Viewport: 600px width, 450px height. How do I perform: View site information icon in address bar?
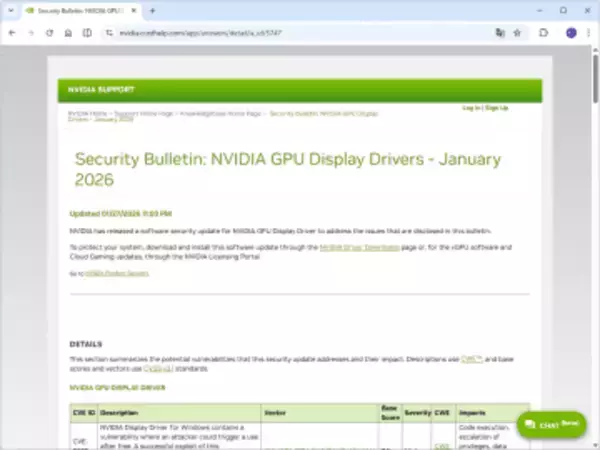click(x=109, y=33)
